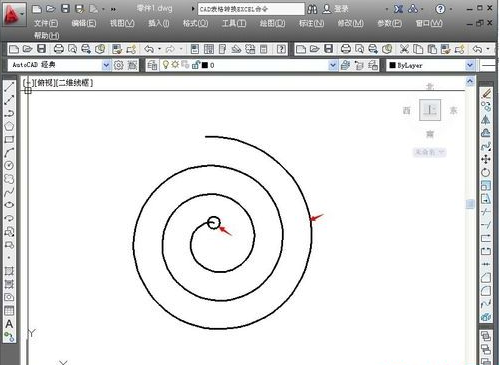The height and width of the screenshot is (365, 500).
Task: Select the Arc tool
Action: click(x=9, y=153)
